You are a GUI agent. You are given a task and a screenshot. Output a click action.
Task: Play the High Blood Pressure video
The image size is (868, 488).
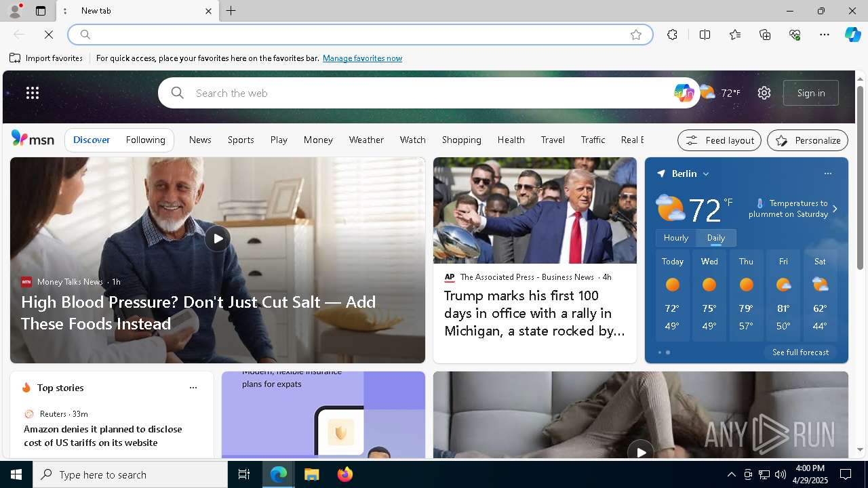tap(217, 238)
